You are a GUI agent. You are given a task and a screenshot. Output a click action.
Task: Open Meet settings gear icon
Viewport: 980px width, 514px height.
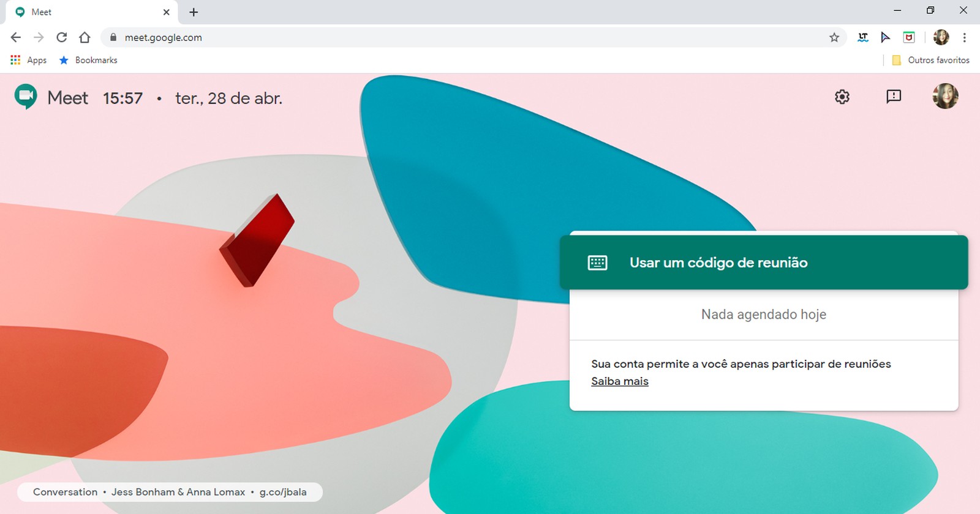point(842,97)
